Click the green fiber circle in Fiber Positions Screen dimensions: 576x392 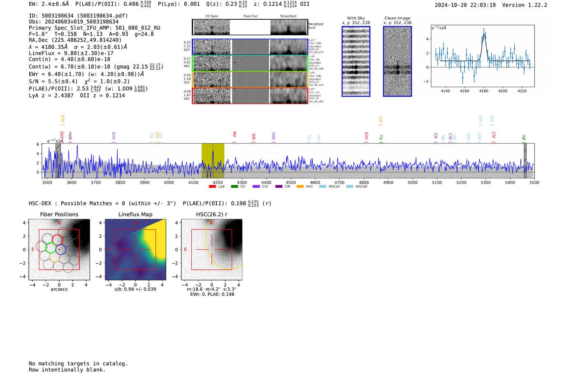51,248
